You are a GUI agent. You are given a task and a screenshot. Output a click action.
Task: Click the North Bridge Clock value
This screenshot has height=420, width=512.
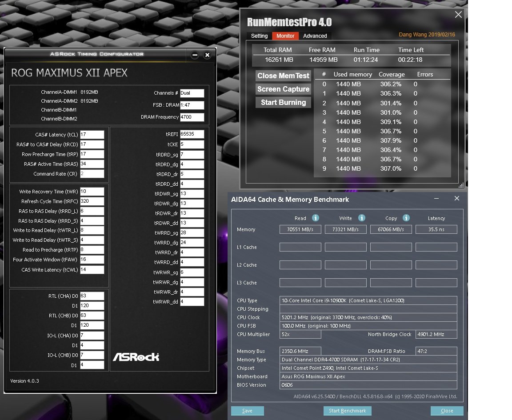(x=436, y=334)
